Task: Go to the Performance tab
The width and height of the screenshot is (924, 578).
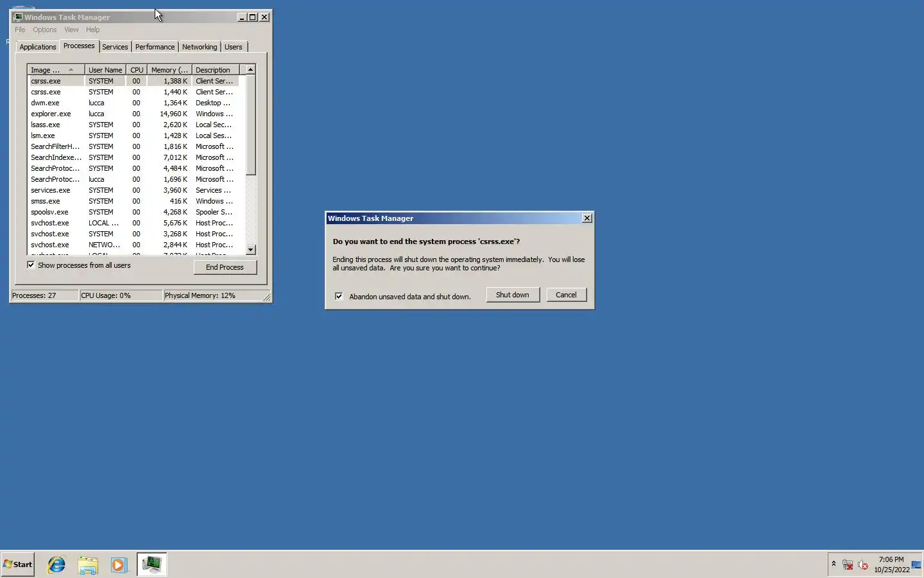Action: [155, 47]
